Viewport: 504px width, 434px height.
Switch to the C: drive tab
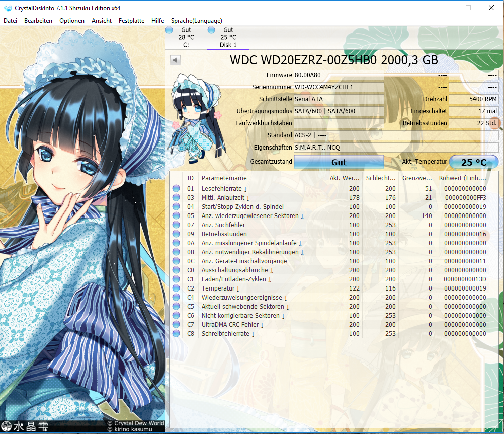point(186,37)
